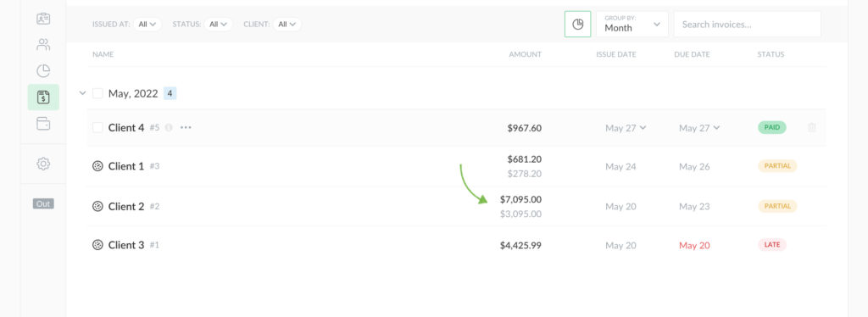Focus the Search invoices field
Screen dimensions: 868x317
(747, 25)
